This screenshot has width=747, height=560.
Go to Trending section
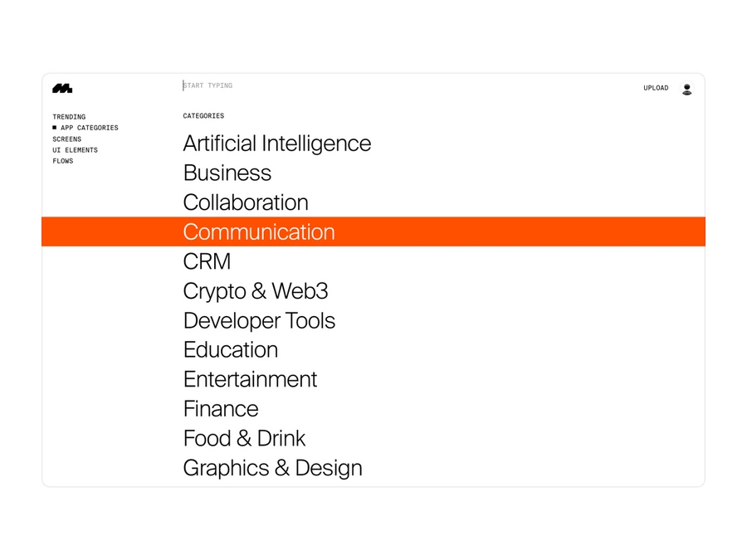click(69, 117)
